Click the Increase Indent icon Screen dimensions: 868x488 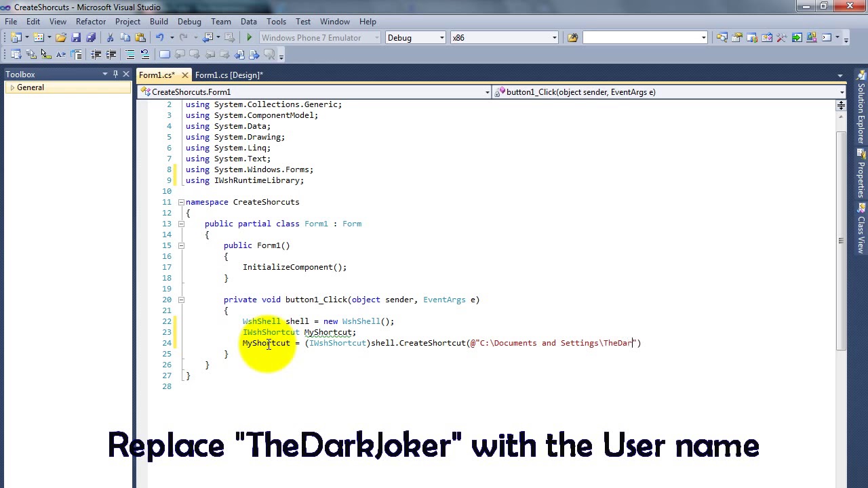coord(111,54)
